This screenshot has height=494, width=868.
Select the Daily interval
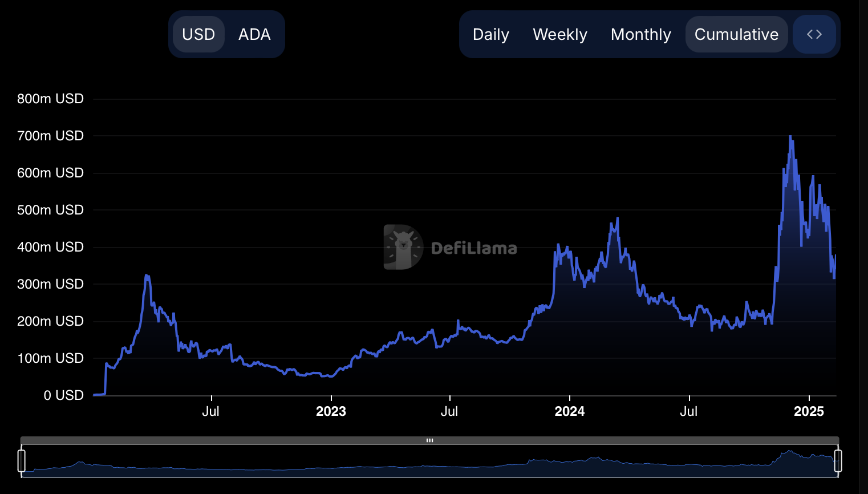pyautogui.click(x=491, y=34)
